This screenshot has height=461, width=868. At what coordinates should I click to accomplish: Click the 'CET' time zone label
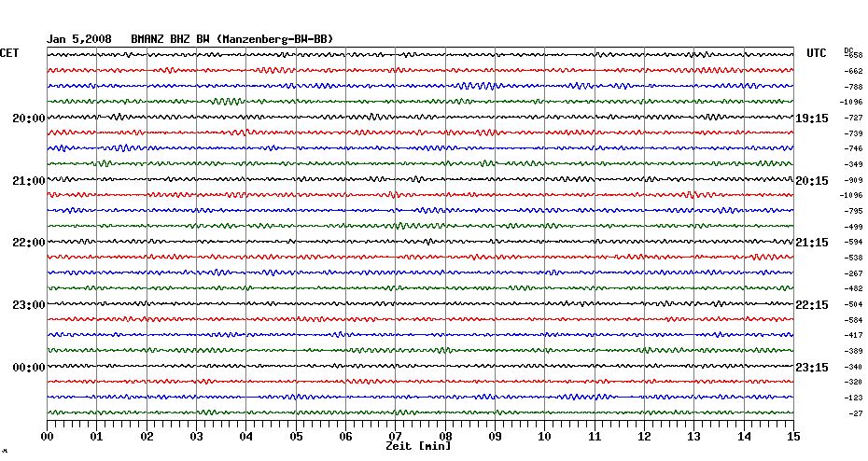(9, 53)
